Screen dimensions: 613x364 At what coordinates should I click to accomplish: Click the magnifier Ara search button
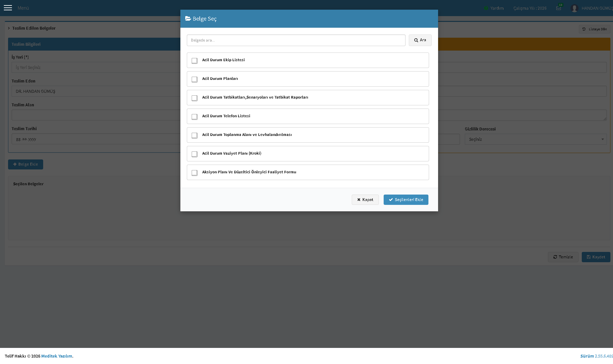(420, 40)
